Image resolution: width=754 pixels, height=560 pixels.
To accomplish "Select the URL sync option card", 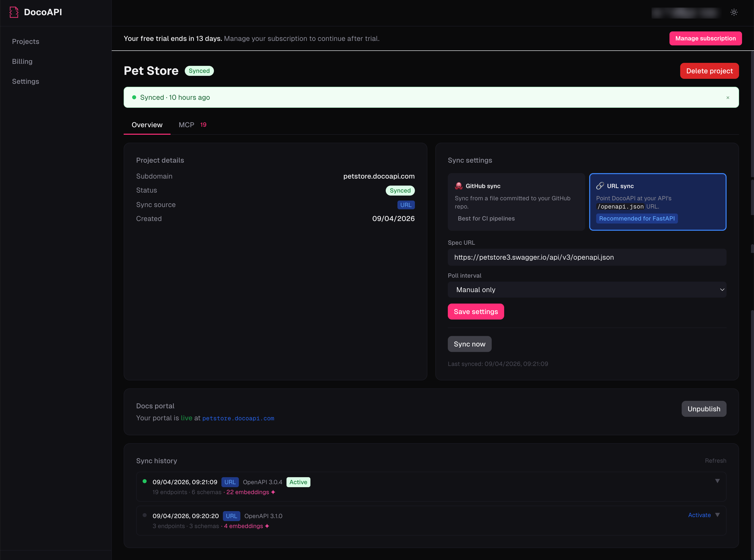I will (658, 202).
